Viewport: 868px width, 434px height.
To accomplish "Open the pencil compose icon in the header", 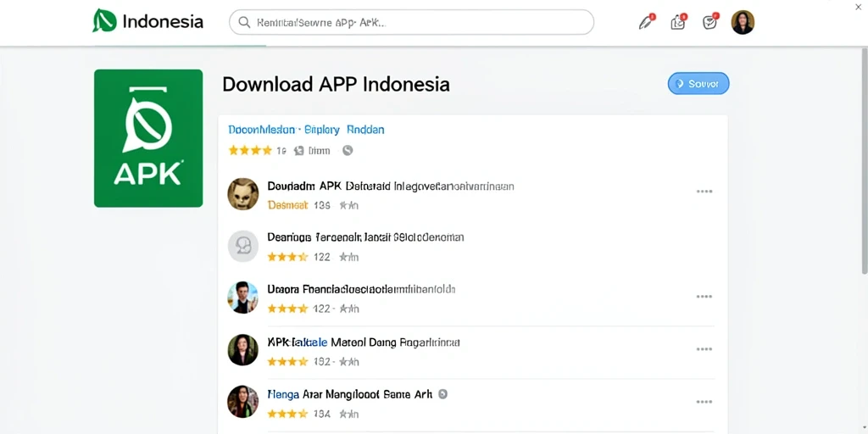I will click(x=645, y=22).
